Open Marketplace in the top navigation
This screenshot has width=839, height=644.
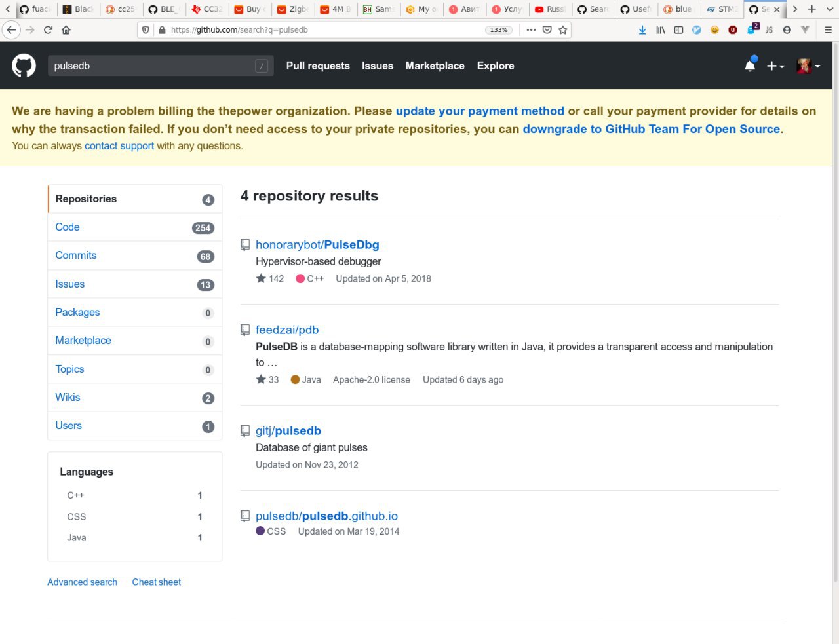pyautogui.click(x=435, y=66)
